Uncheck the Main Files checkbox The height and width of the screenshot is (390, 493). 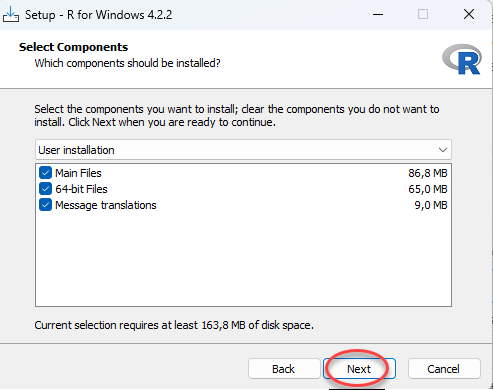pos(45,173)
